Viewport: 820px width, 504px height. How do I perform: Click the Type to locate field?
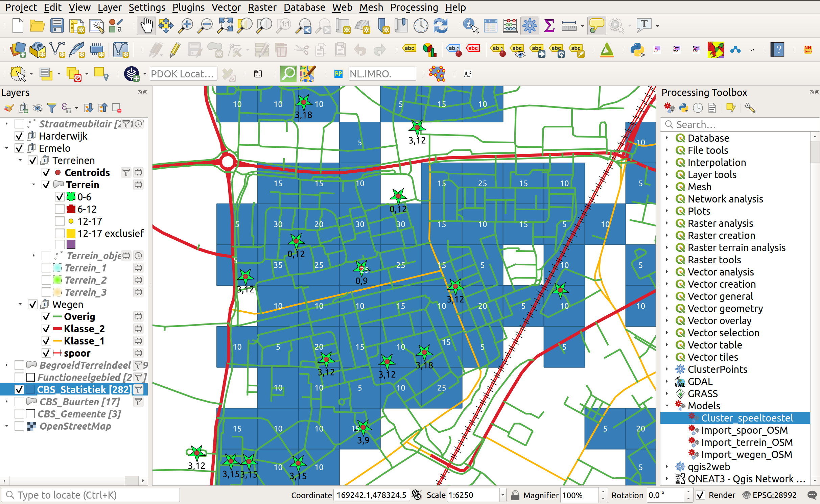pyautogui.click(x=90, y=495)
